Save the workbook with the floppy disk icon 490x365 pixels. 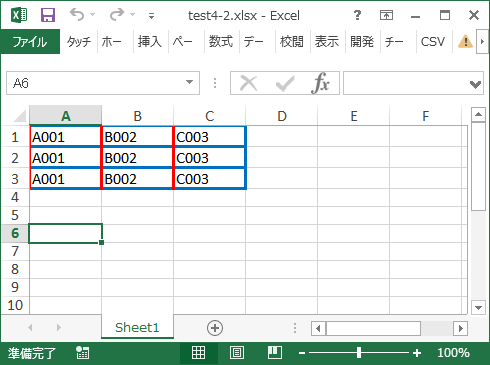click(48, 15)
